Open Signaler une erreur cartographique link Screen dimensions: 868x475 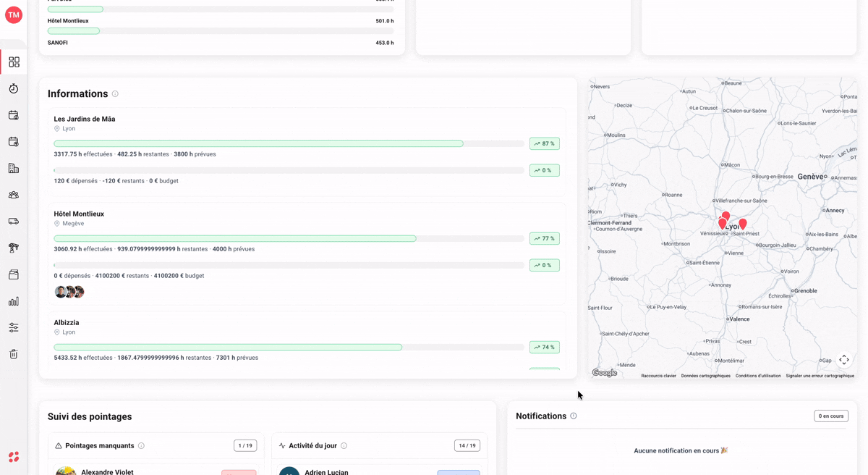click(x=820, y=376)
